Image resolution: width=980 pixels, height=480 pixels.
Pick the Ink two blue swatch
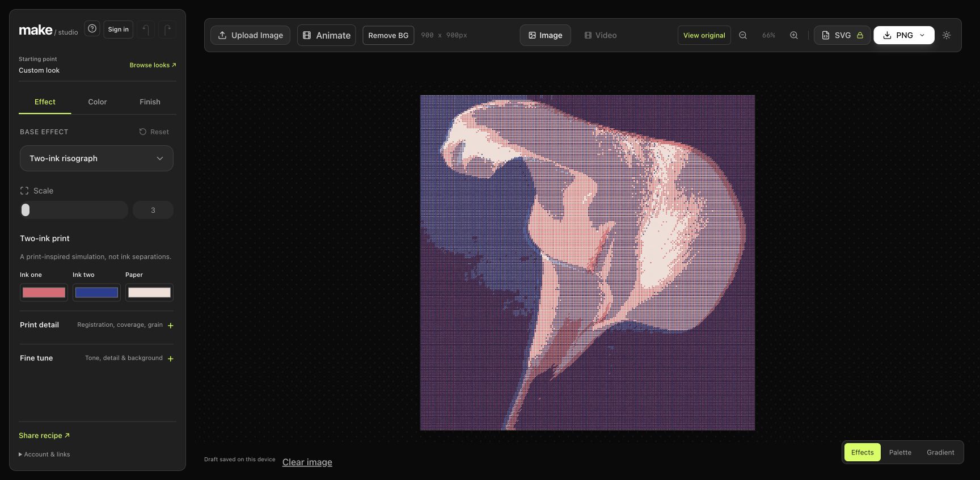tap(96, 293)
